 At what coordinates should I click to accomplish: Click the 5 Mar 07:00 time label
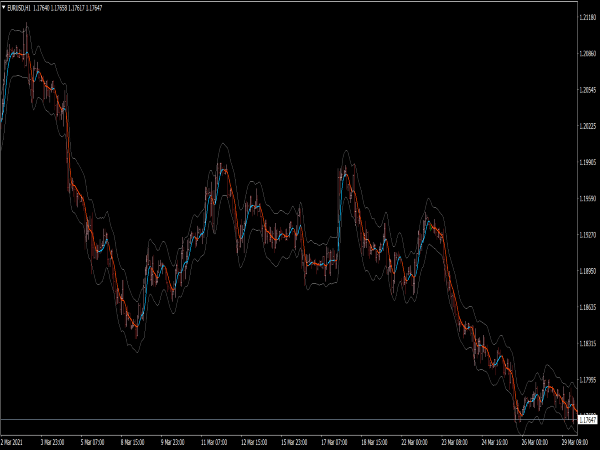92,442
